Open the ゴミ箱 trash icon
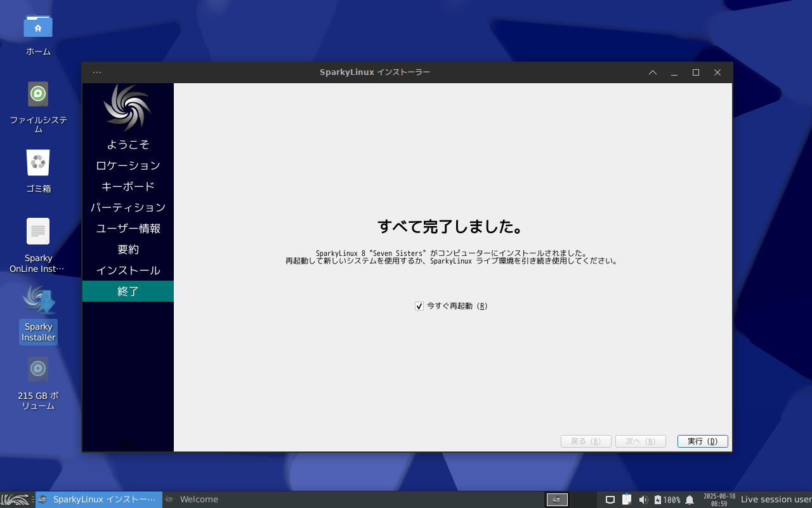 (38, 163)
